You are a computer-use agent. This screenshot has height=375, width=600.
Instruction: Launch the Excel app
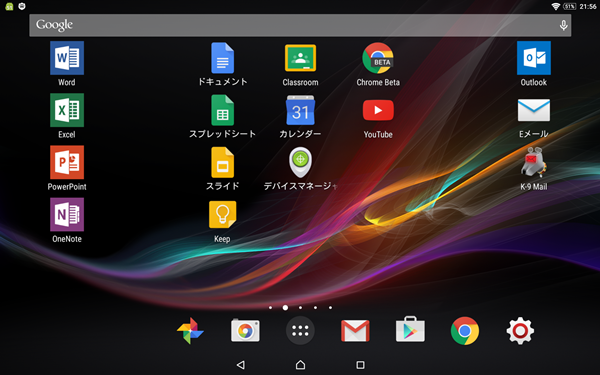pos(67,110)
